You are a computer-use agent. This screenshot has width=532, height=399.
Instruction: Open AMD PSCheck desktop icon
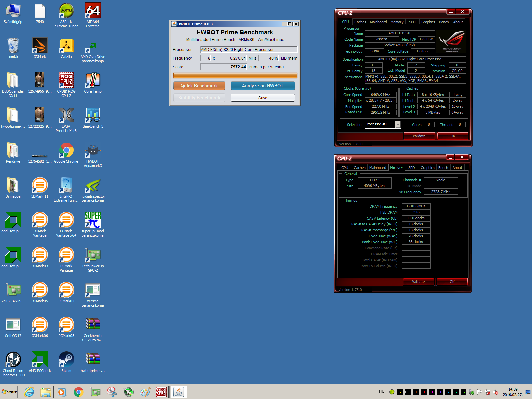[40, 362]
